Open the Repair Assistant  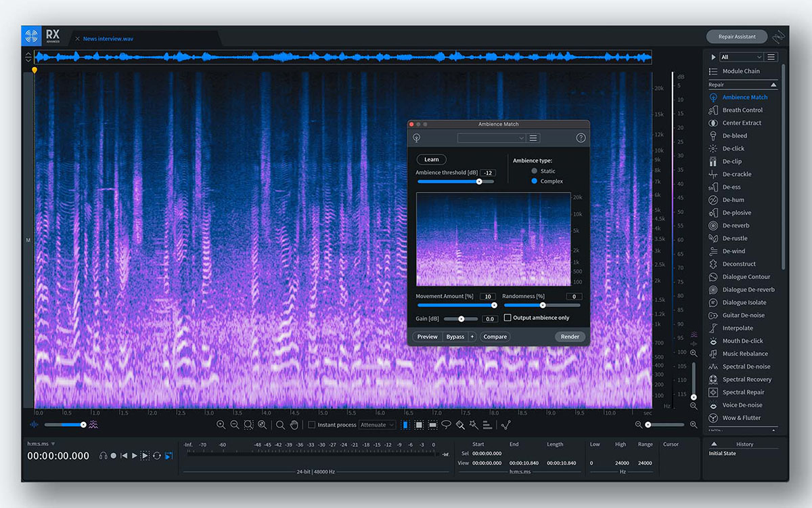point(736,37)
